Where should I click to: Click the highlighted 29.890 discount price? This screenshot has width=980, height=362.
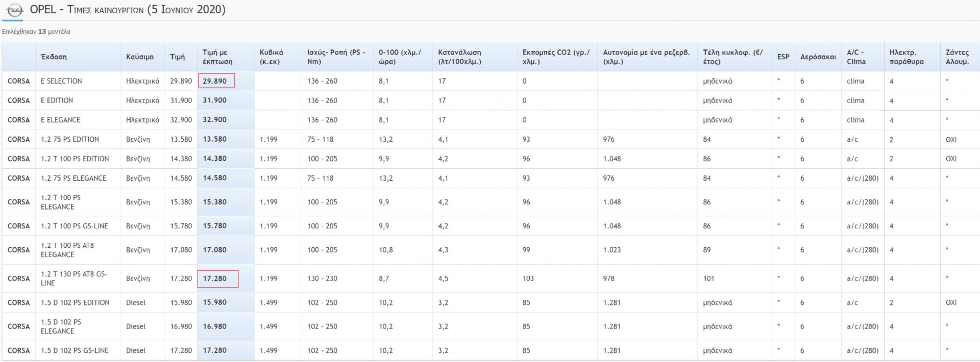point(215,81)
